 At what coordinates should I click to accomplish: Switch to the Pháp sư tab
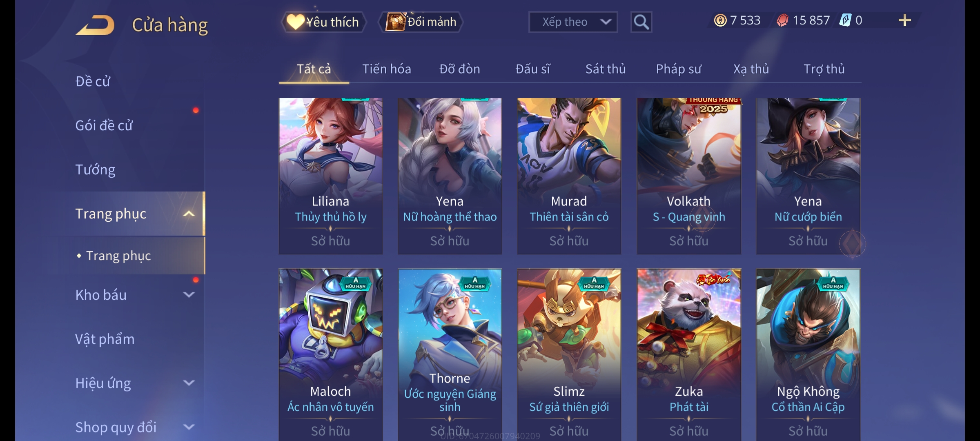678,69
